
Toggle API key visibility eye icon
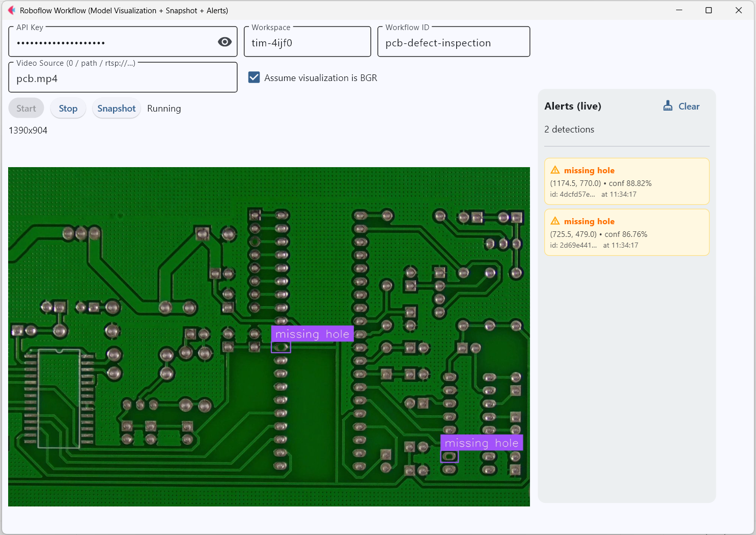pos(225,42)
